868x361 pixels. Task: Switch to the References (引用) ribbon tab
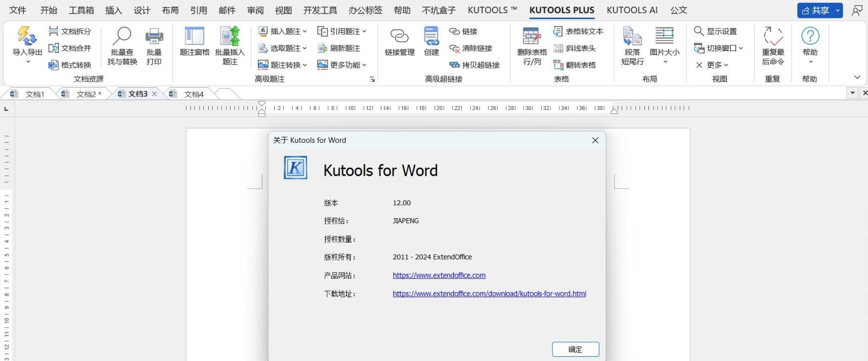(x=199, y=10)
